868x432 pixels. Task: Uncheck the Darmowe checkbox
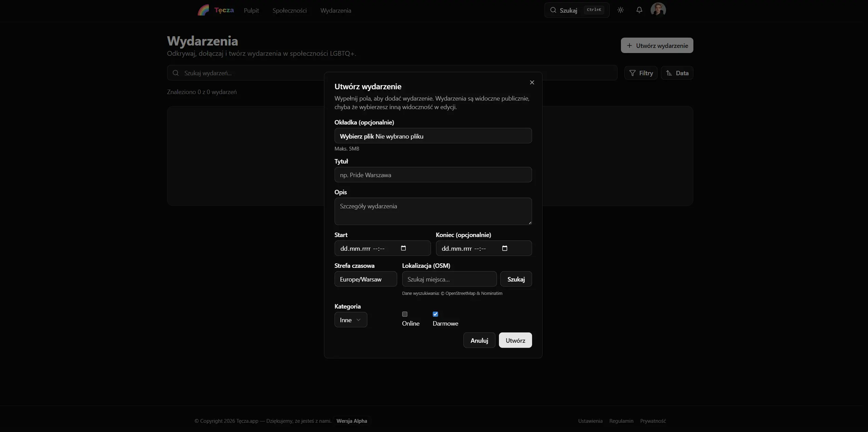(x=435, y=314)
